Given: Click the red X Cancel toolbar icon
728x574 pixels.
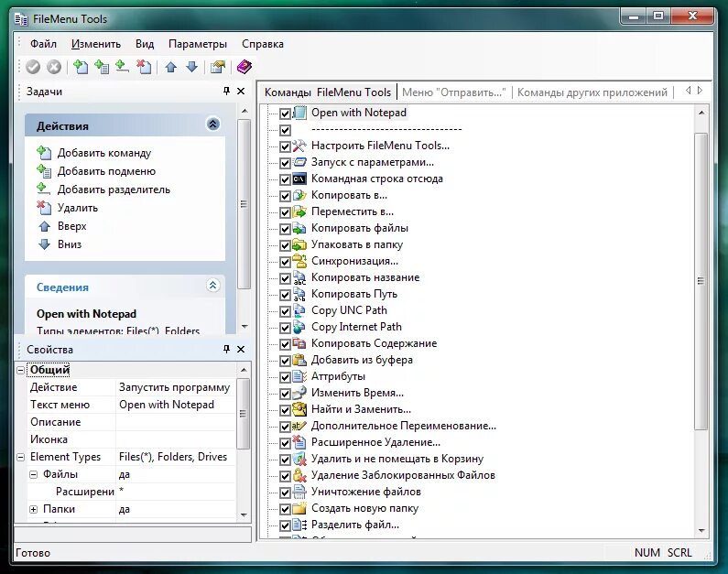Looking at the screenshot, I should pyautogui.click(x=54, y=67).
